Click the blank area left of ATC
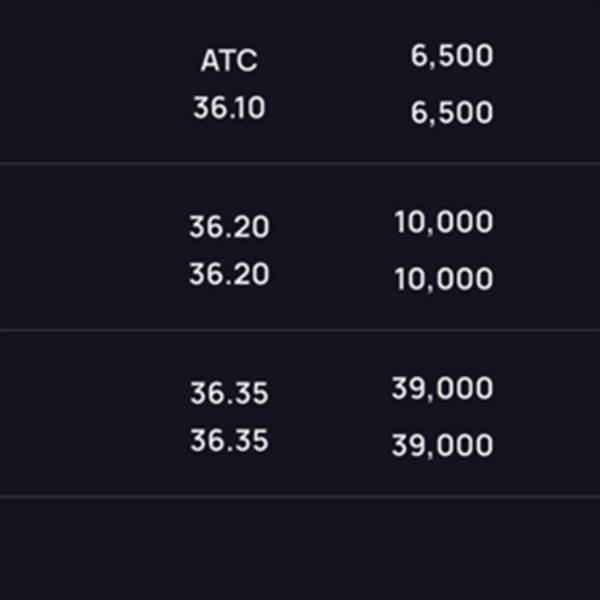Image resolution: width=600 pixels, height=600 pixels. (x=90, y=60)
